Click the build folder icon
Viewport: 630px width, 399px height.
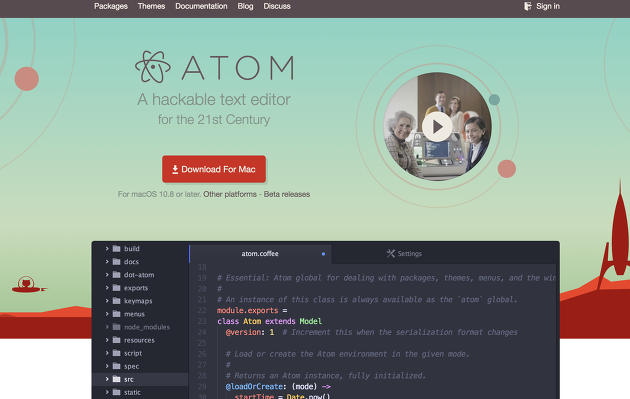[117, 249]
